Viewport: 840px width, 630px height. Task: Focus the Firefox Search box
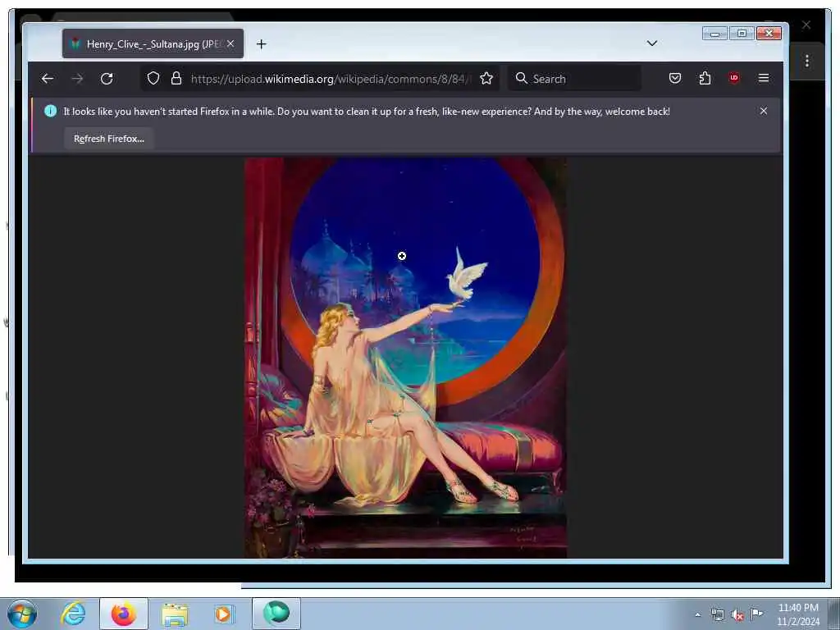[x=573, y=79]
